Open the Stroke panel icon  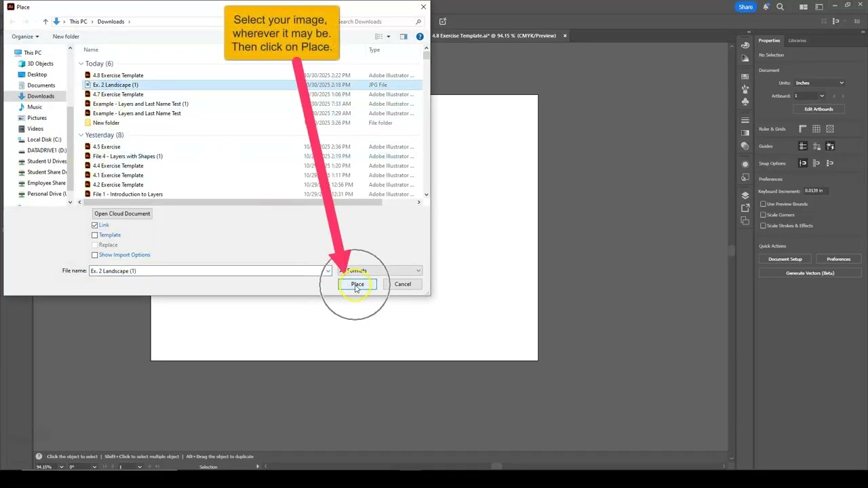pos(745,121)
